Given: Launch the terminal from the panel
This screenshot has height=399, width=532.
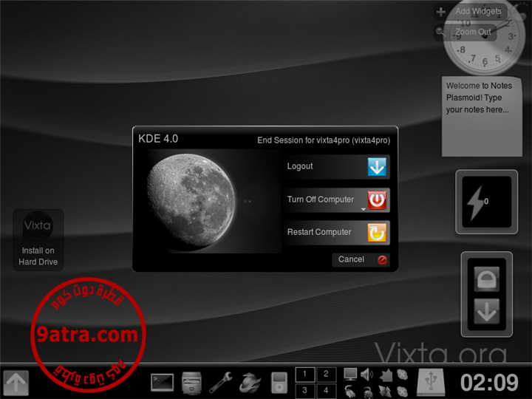Looking at the screenshot, I should click(162, 383).
